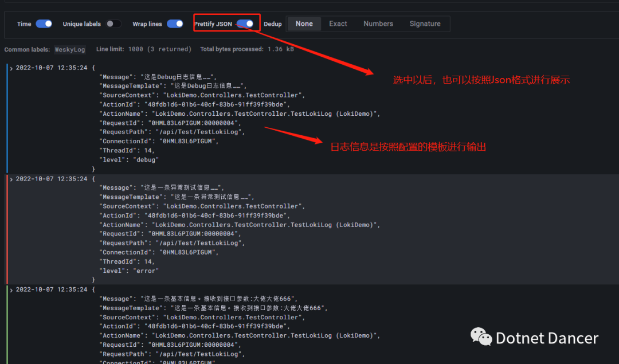Turn off the Wrap lines switch
This screenshot has width=619, height=364.
pyautogui.click(x=175, y=24)
